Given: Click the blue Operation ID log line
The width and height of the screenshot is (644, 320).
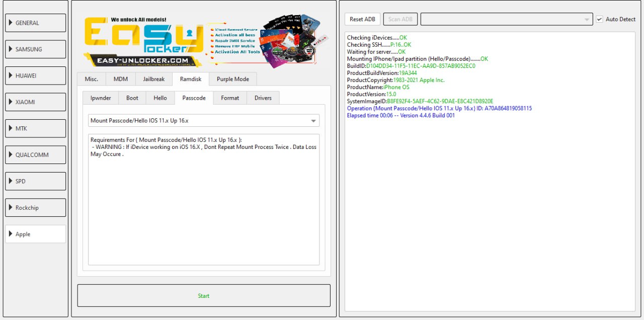Looking at the screenshot, I should (439, 108).
